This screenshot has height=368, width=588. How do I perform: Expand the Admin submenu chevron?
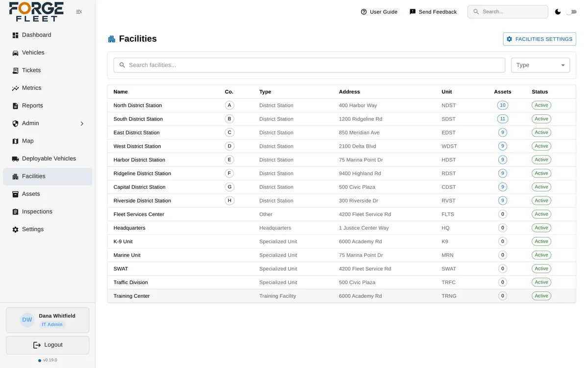82,124
